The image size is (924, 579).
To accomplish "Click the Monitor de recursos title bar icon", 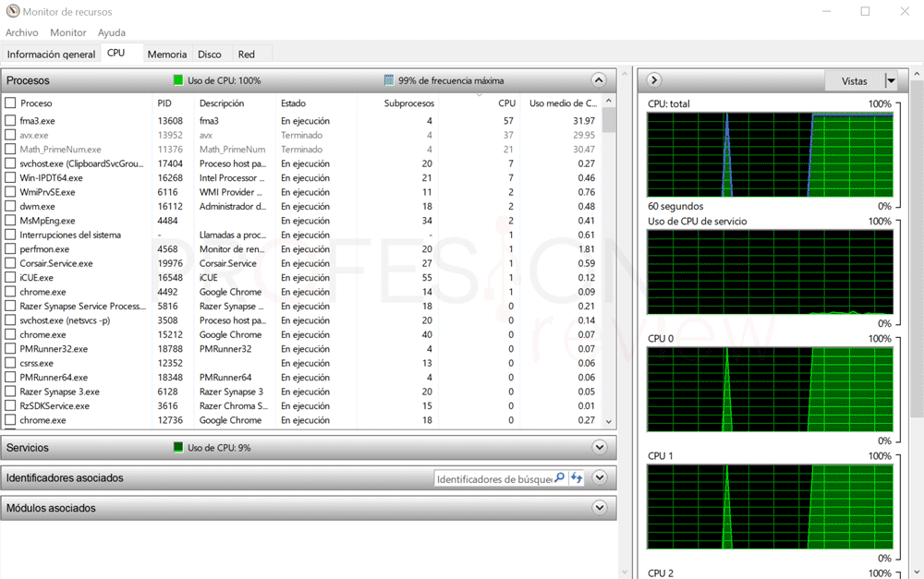I will pyautogui.click(x=13, y=11).
